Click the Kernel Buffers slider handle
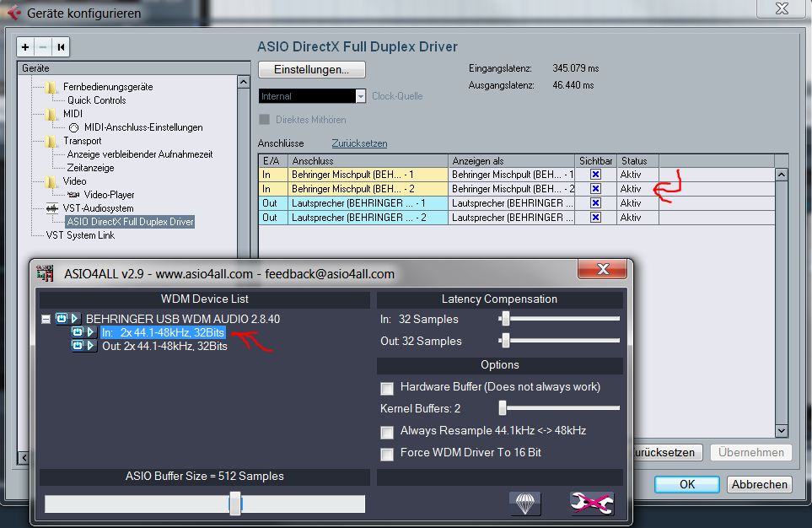The image size is (812, 528). click(x=503, y=407)
